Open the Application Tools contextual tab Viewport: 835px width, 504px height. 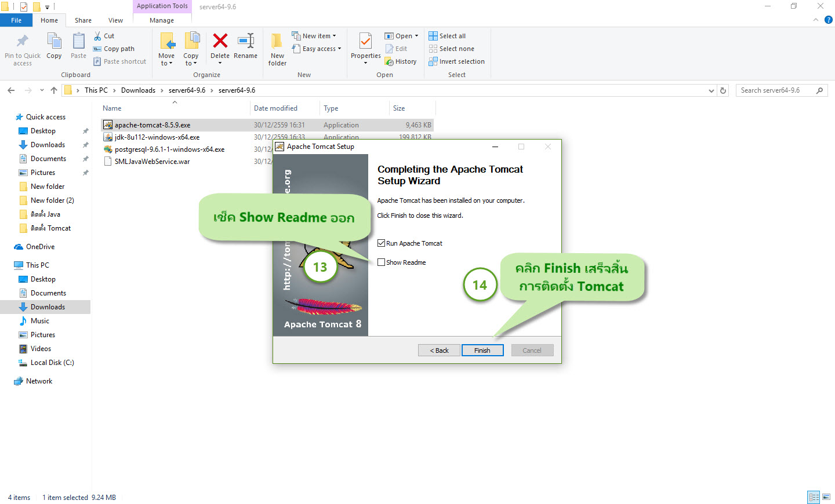coord(162,6)
